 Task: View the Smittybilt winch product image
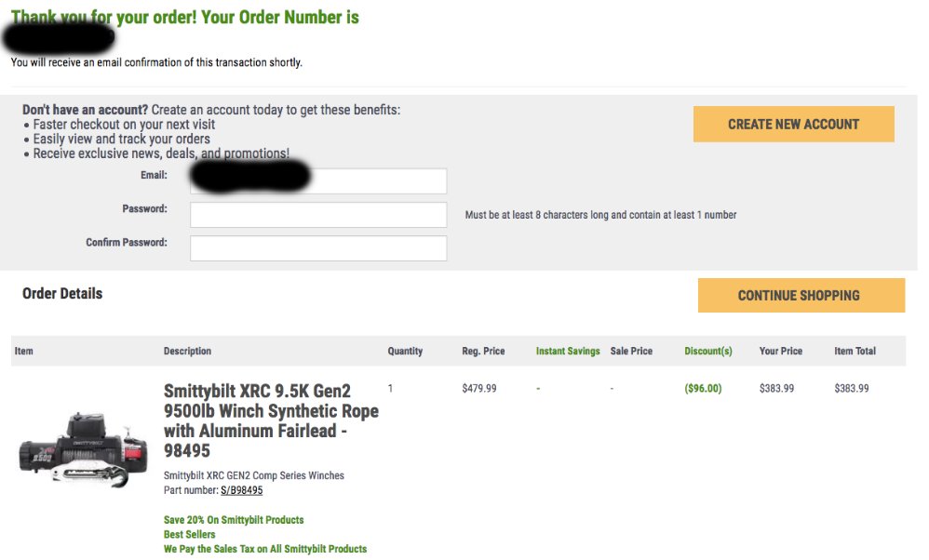(x=84, y=449)
